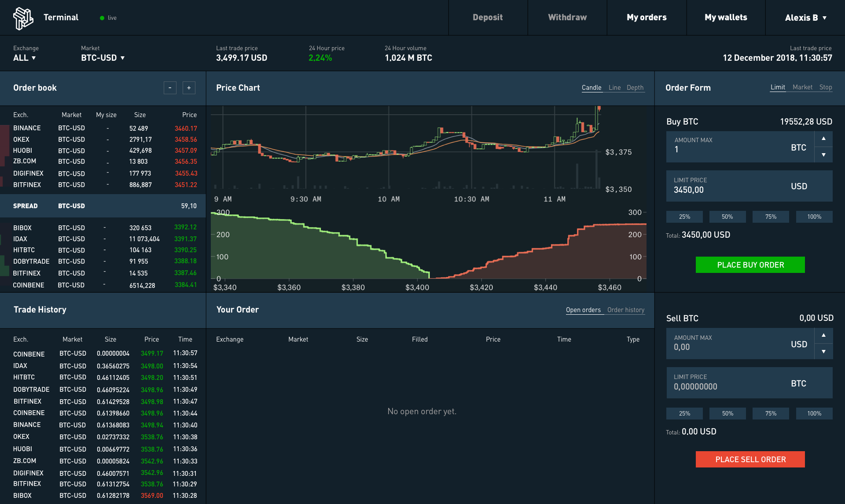Viewport: 845px width, 504px height.
Task: Set sell amount to 25%
Action: pyautogui.click(x=684, y=413)
